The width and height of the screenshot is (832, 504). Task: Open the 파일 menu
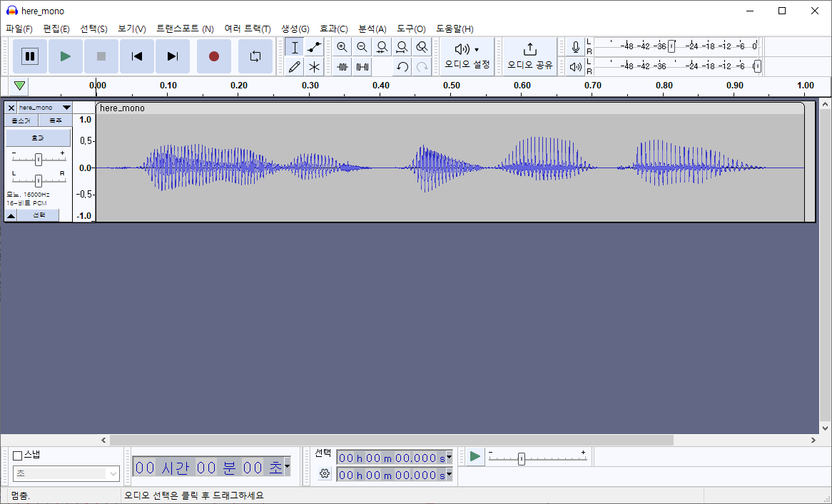click(19, 29)
